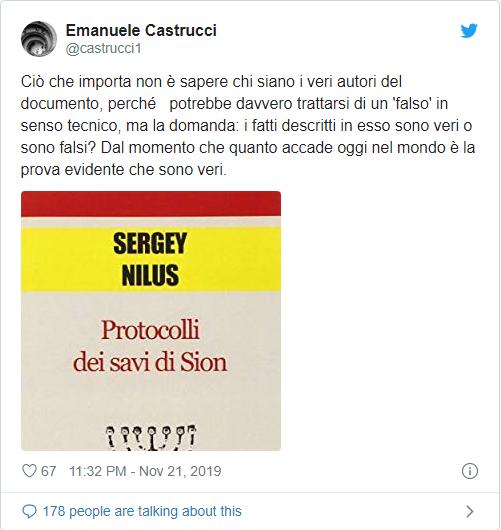Visit the @castrucci1 handle link
The width and height of the screenshot is (501, 530).
103,49
